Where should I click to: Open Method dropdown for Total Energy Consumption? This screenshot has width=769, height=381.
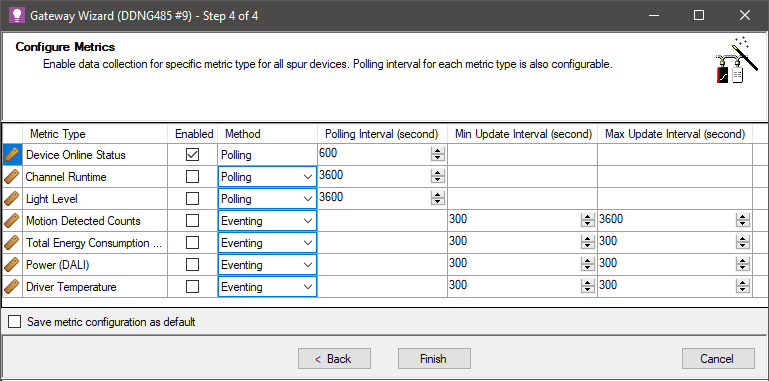(267, 243)
